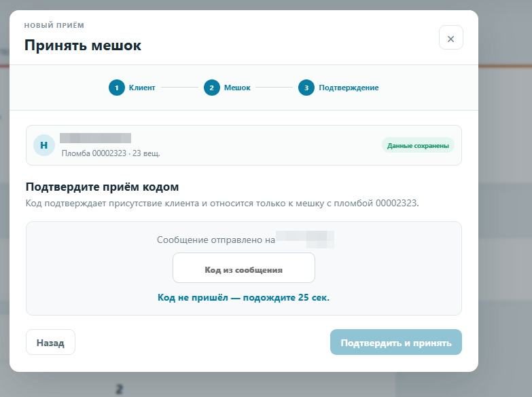532x397 pixels.
Task: Click heading Подтвердите приём кодом
Action: [x=102, y=187]
